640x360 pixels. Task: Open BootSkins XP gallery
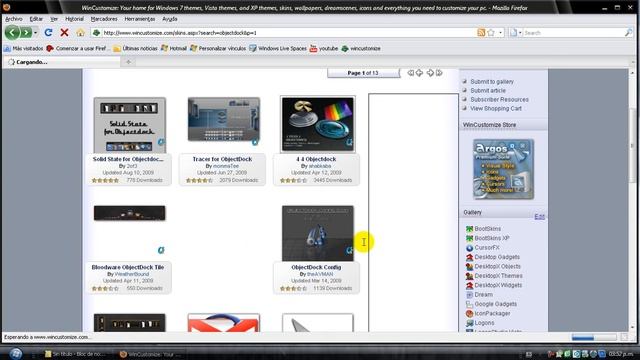[491, 238]
